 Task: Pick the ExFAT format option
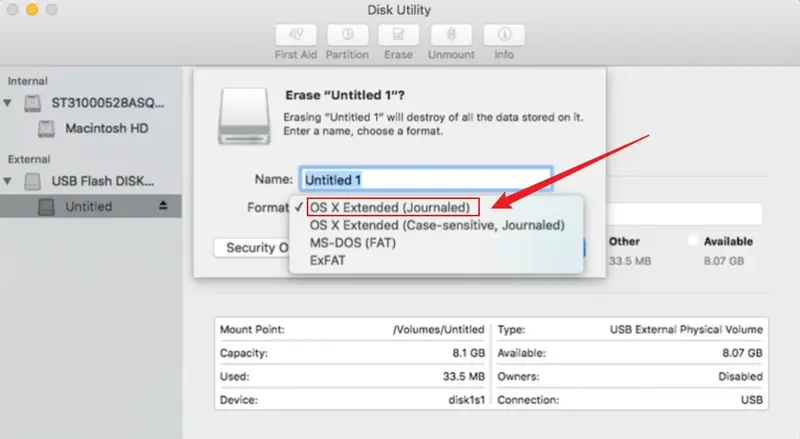pyautogui.click(x=328, y=260)
